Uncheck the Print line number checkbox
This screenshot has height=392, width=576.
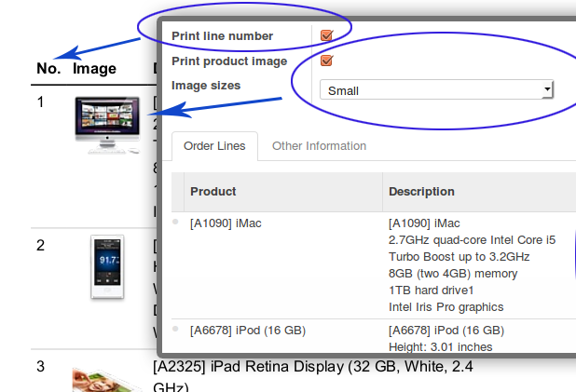[x=326, y=35]
